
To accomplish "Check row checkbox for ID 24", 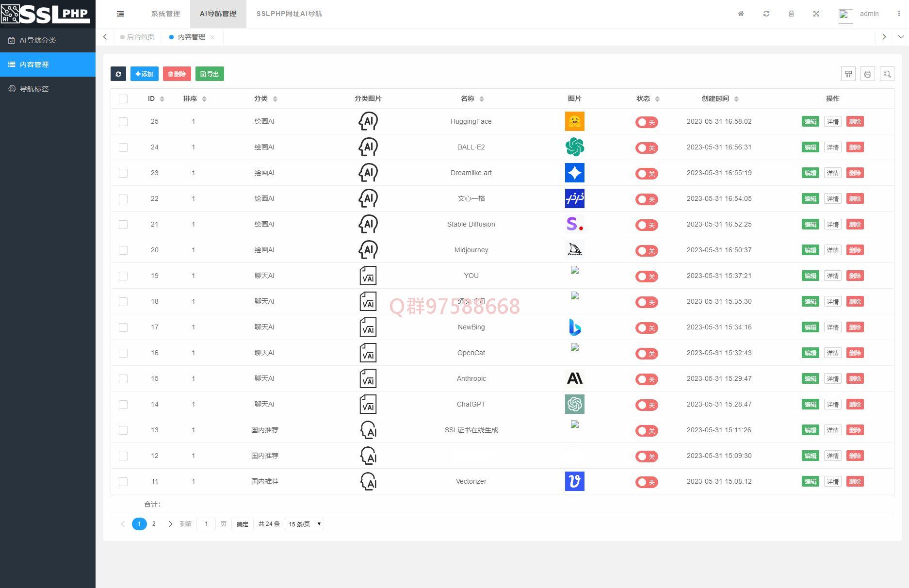I will click(x=123, y=147).
